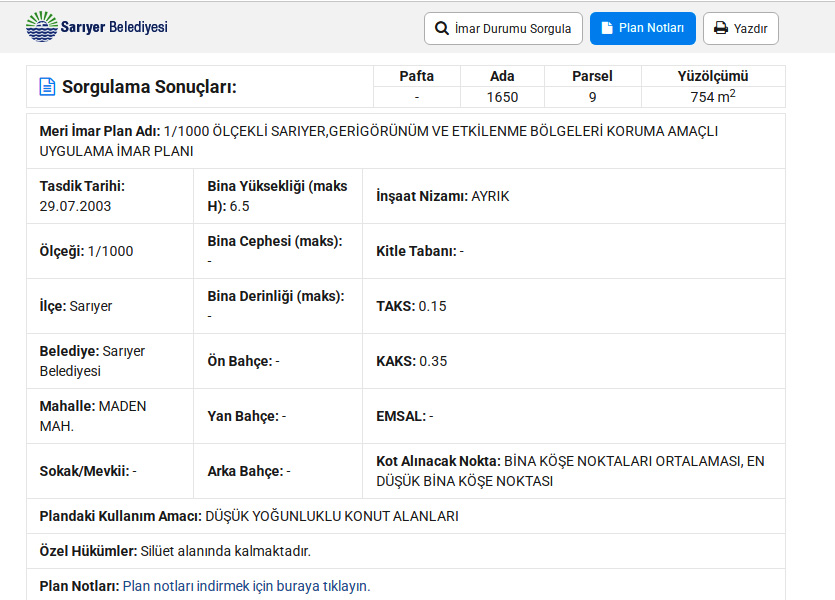Select the Pafta column header
835x600 pixels.
pyautogui.click(x=416, y=76)
